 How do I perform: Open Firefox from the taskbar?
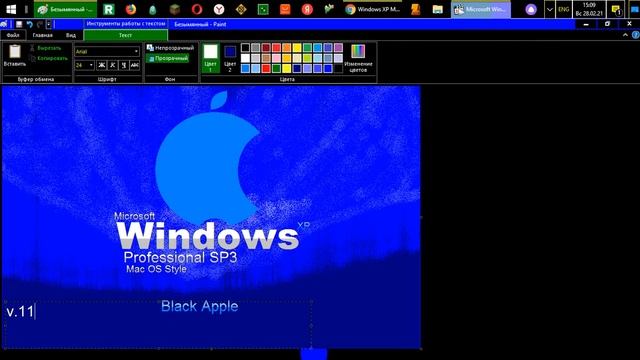point(131,9)
